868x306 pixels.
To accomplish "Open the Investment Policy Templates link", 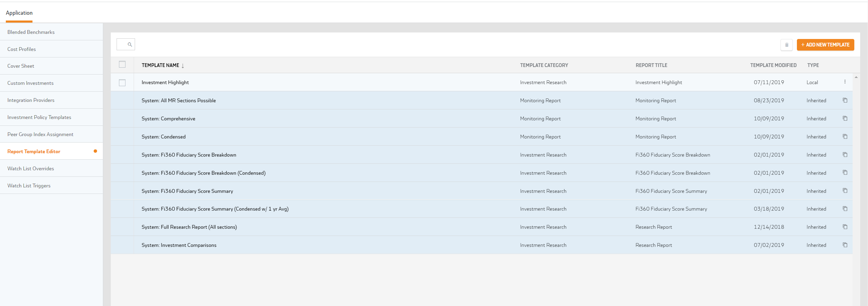I will click(39, 117).
